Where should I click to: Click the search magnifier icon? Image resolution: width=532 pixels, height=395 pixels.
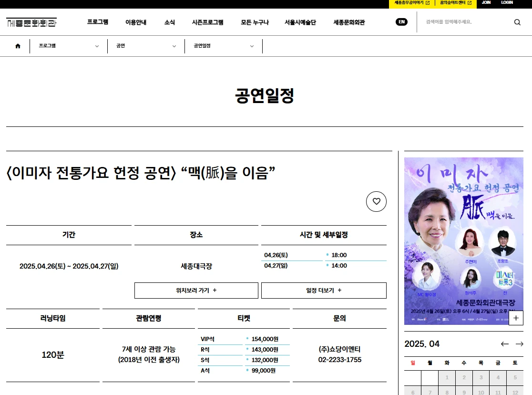point(517,22)
